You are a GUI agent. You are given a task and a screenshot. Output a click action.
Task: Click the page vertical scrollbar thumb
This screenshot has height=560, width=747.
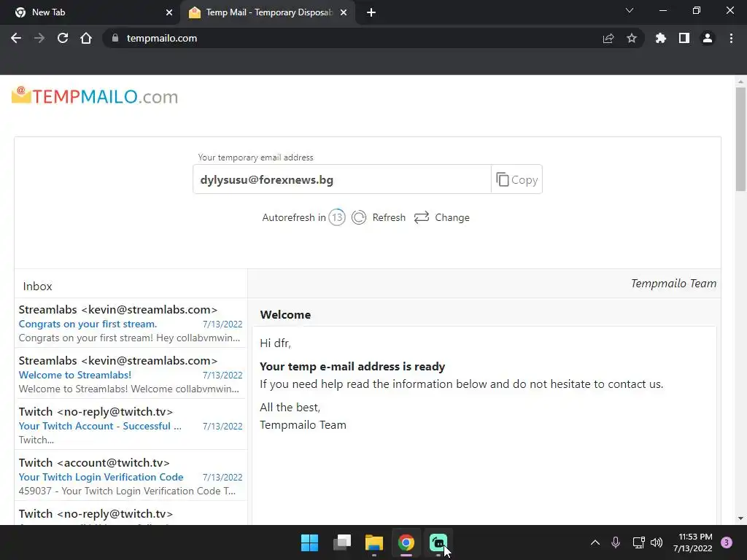(740, 139)
